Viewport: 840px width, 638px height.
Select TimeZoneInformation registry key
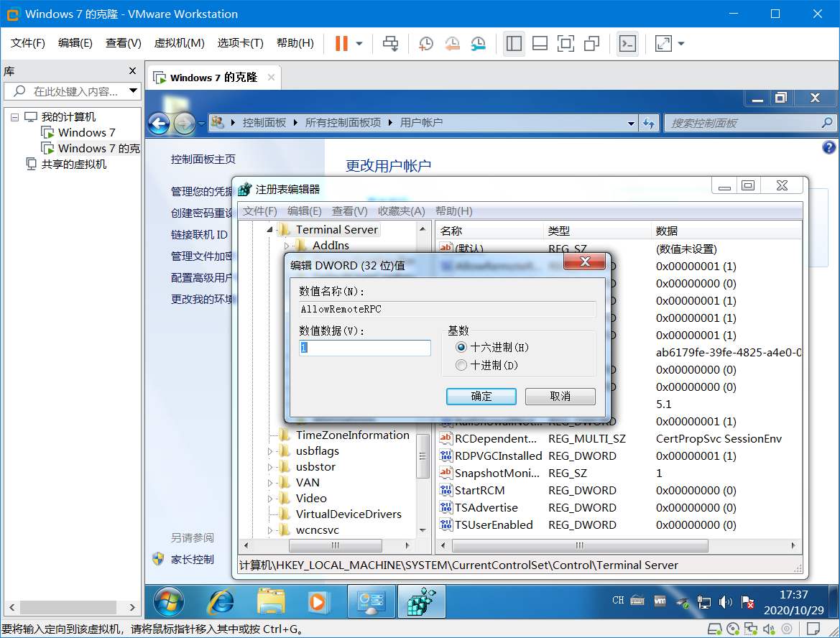pos(352,435)
